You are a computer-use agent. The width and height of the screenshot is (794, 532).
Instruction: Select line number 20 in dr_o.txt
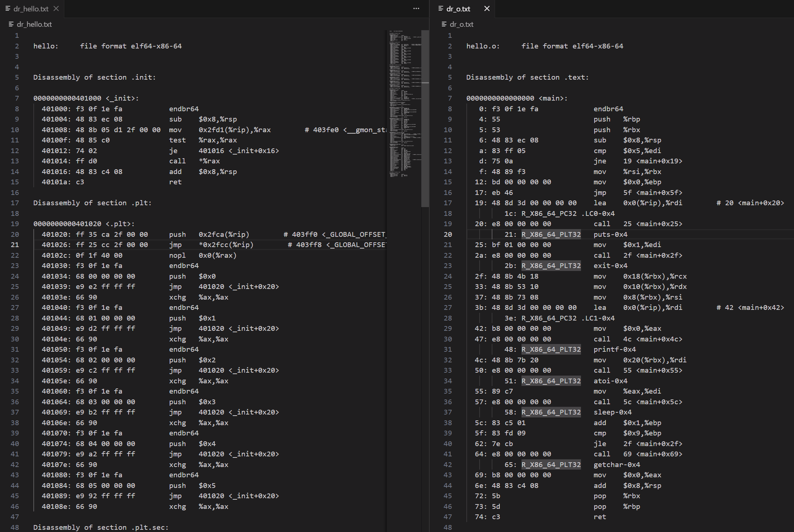pyautogui.click(x=448, y=234)
